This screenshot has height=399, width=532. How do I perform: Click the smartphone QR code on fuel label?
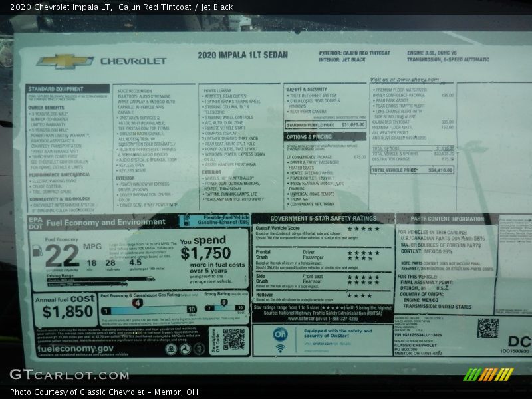(234, 339)
